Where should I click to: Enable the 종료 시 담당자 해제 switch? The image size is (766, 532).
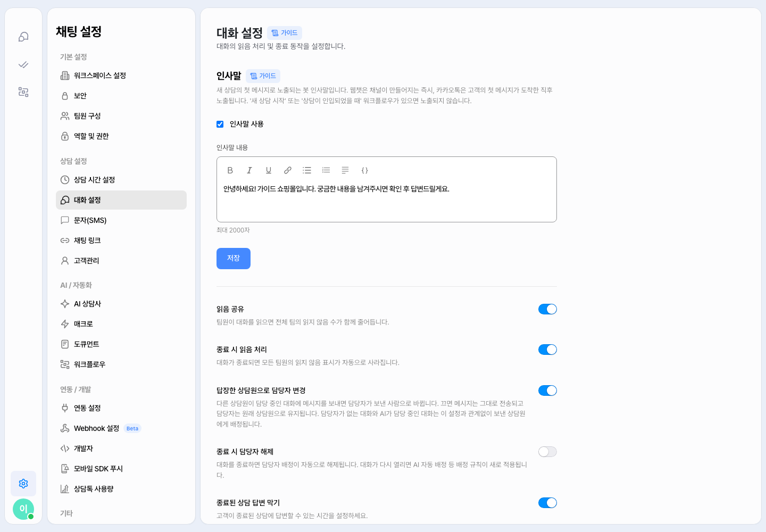click(x=547, y=452)
